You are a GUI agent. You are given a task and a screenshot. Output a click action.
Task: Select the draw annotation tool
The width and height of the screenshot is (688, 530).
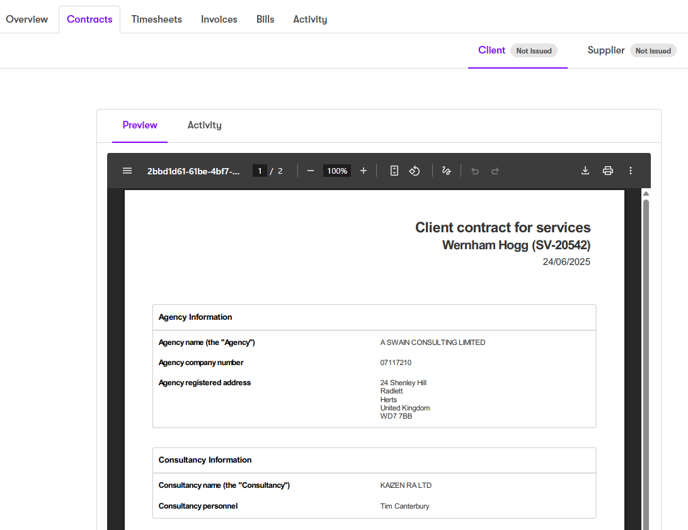pos(446,171)
